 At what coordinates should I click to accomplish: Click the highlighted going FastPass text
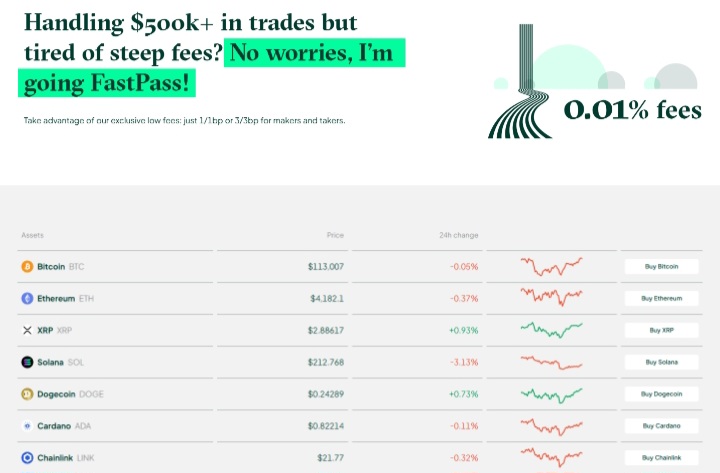click(x=107, y=83)
